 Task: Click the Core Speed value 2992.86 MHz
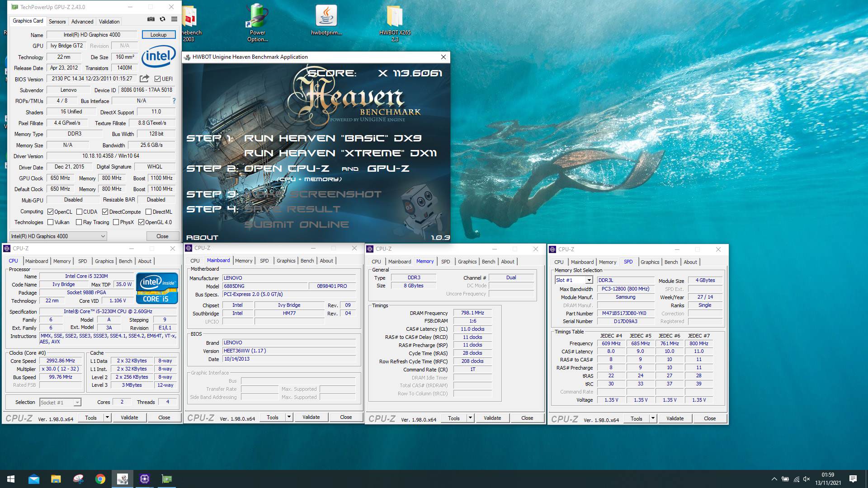(61, 361)
